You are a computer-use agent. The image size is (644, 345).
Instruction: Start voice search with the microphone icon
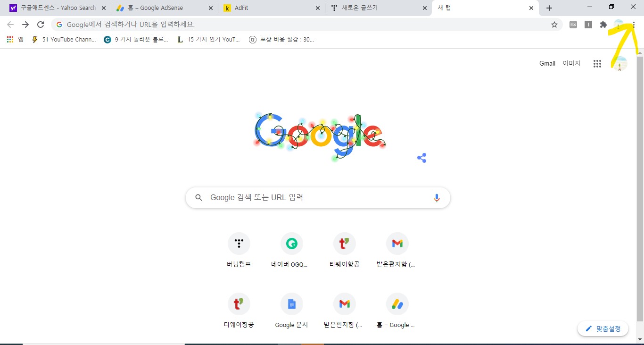click(437, 198)
